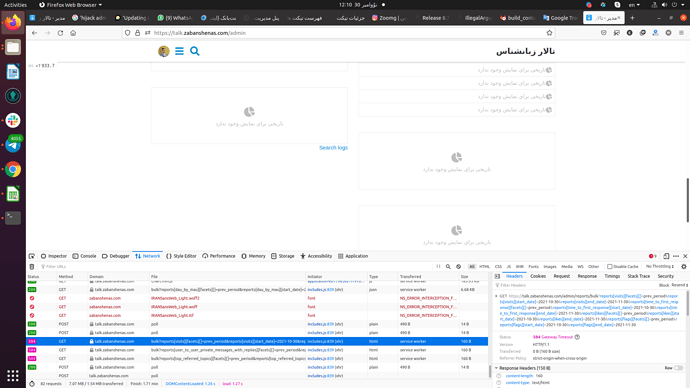
Task: Toggle responsive design mode icon
Action: click(x=666, y=256)
